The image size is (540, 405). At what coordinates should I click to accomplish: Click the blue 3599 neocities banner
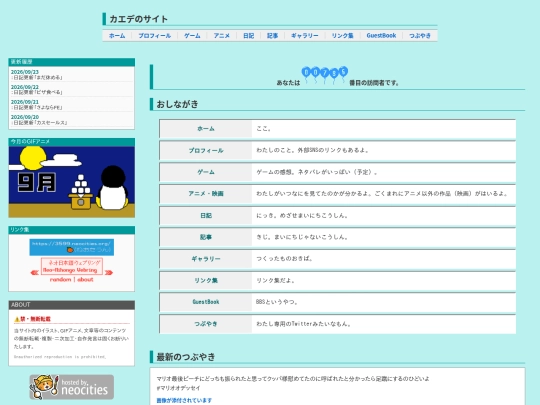tap(72, 247)
